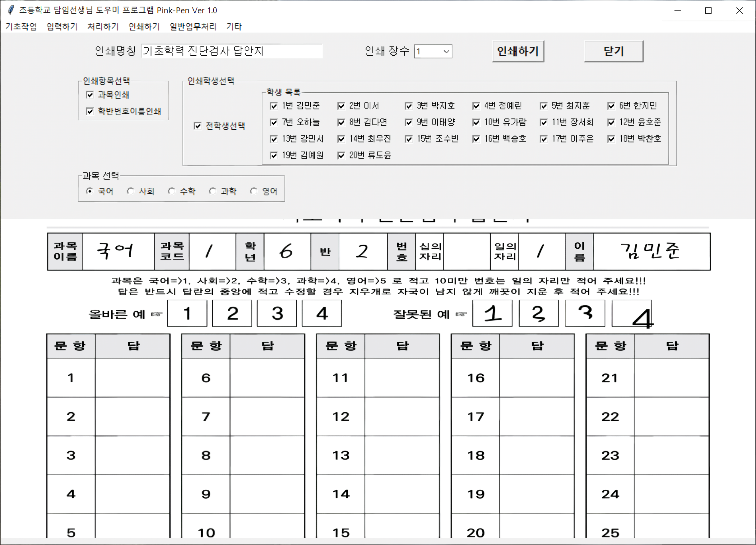Screen dimensions: 756x545
Task: Open the 입력하기 menu
Action: pyautogui.click(x=62, y=26)
